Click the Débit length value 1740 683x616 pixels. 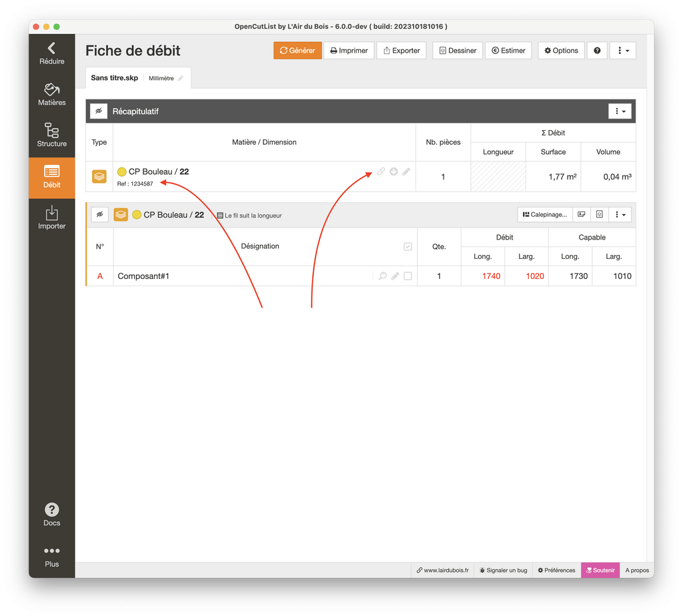491,276
